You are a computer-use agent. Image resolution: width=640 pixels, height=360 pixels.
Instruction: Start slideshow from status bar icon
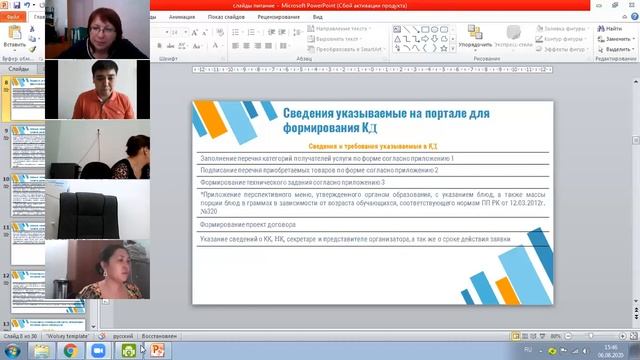tap(542, 336)
